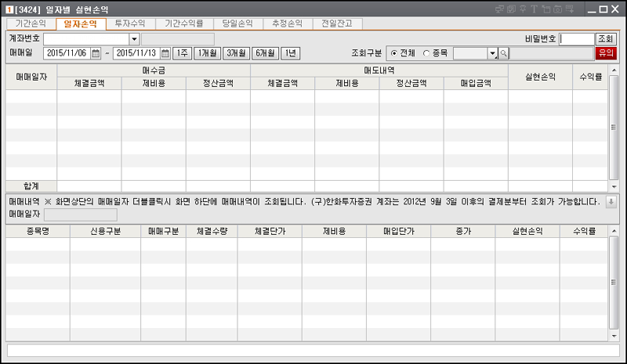Screen dimensions: 627x364
Task: Click the 비밀번호 password input field
Action: tap(577, 38)
